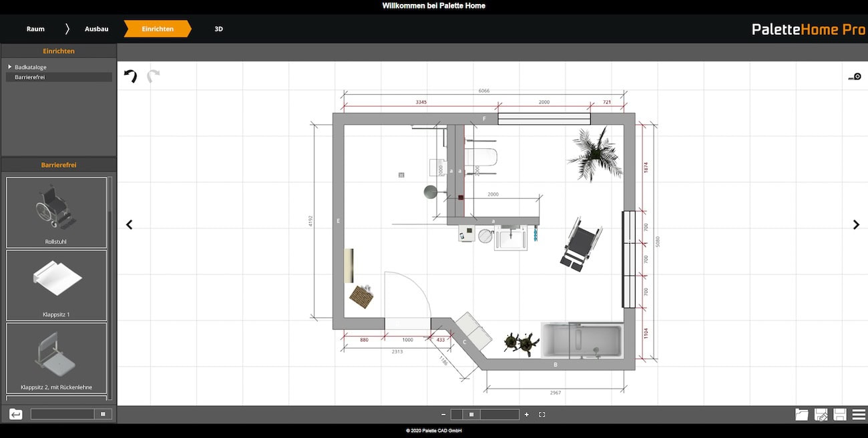Select the wheelchair object in the floor plan

pyautogui.click(x=582, y=242)
